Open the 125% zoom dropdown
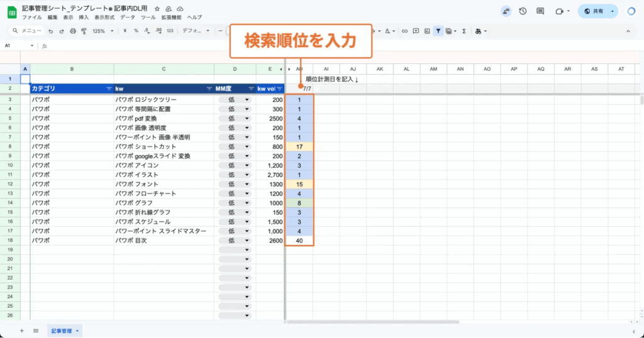 (x=102, y=31)
